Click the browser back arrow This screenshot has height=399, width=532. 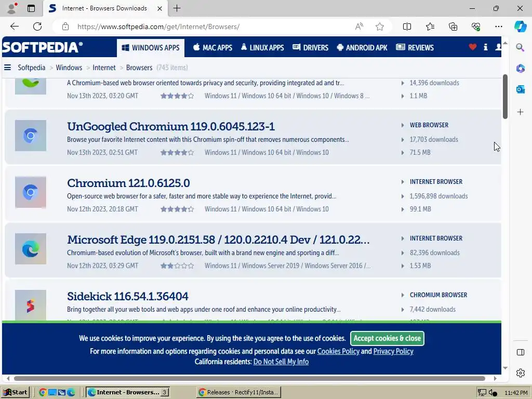[14, 26]
